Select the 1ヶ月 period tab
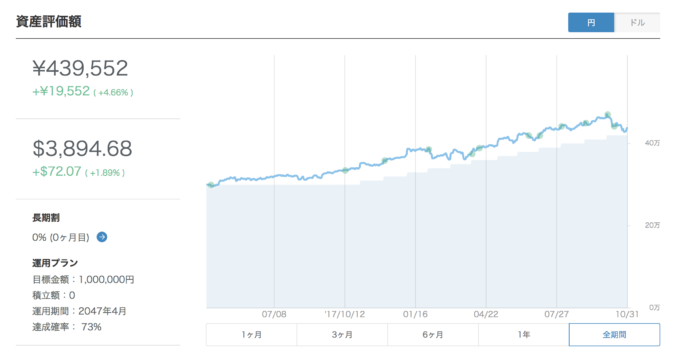 252,334
